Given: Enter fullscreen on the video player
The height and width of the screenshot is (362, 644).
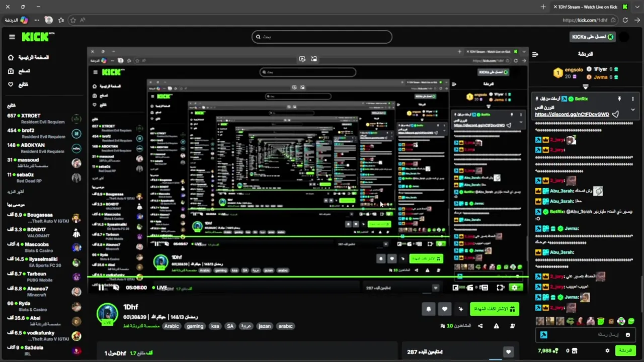Looking at the screenshot, I should [x=500, y=288].
